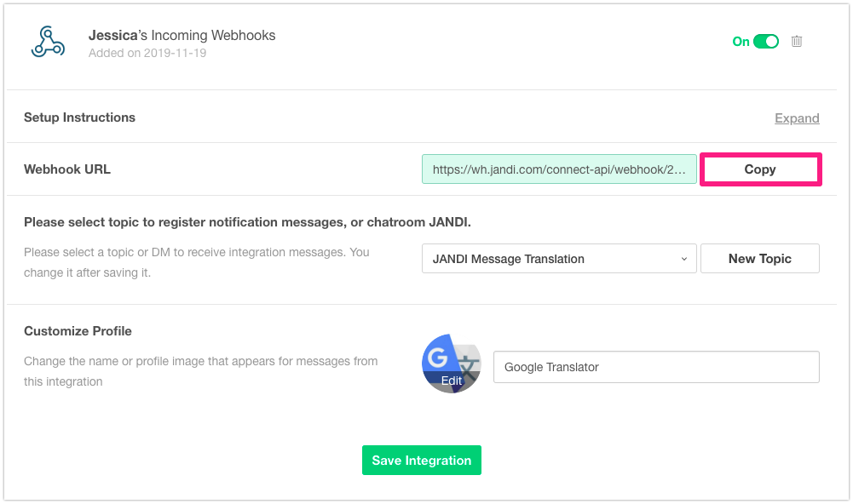853x504 pixels.
Task: Click the green On status label
Action: (x=741, y=41)
